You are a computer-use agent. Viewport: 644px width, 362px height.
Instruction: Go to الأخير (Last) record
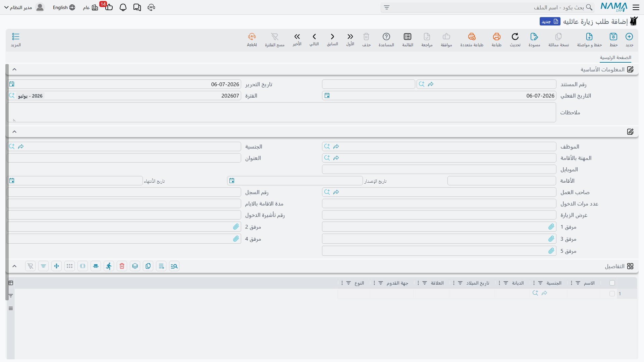[297, 37]
